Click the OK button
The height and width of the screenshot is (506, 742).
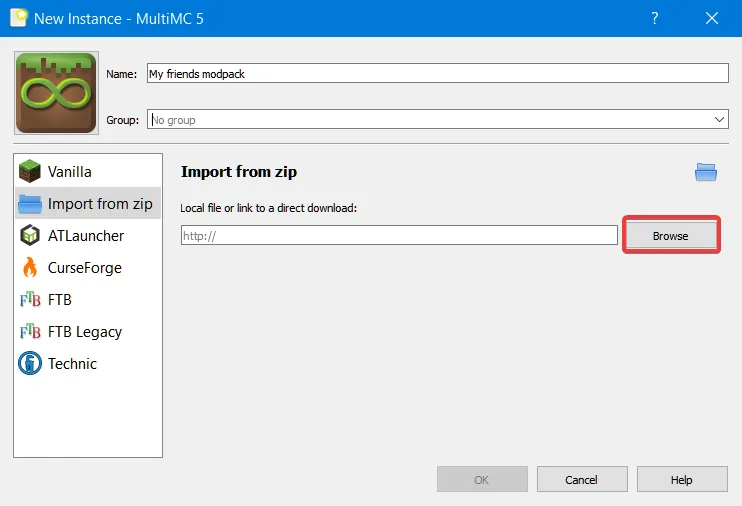[x=482, y=479]
